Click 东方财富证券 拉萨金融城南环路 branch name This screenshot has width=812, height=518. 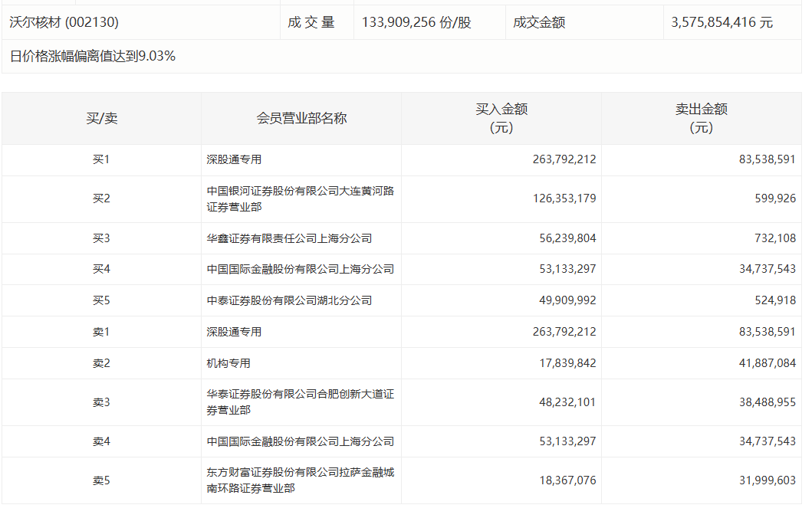pos(300,480)
